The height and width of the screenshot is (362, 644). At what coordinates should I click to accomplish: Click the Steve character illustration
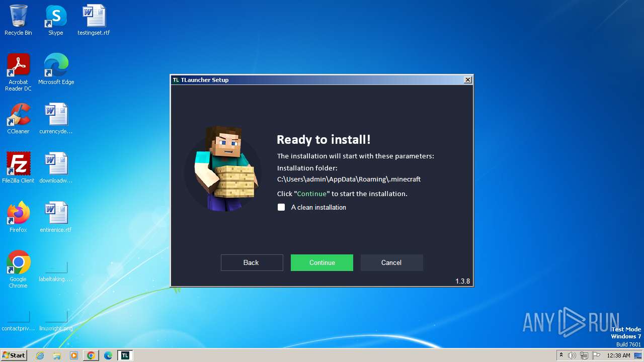(222, 168)
